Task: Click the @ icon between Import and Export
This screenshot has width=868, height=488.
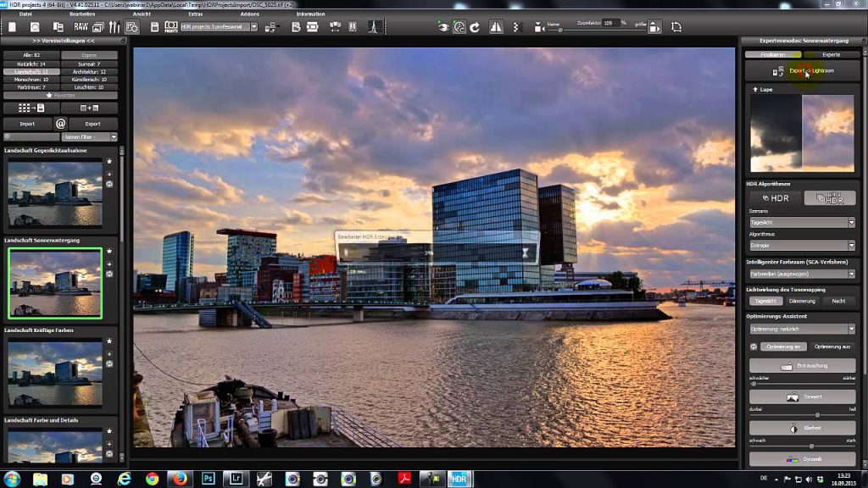Action: coord(60,124)
